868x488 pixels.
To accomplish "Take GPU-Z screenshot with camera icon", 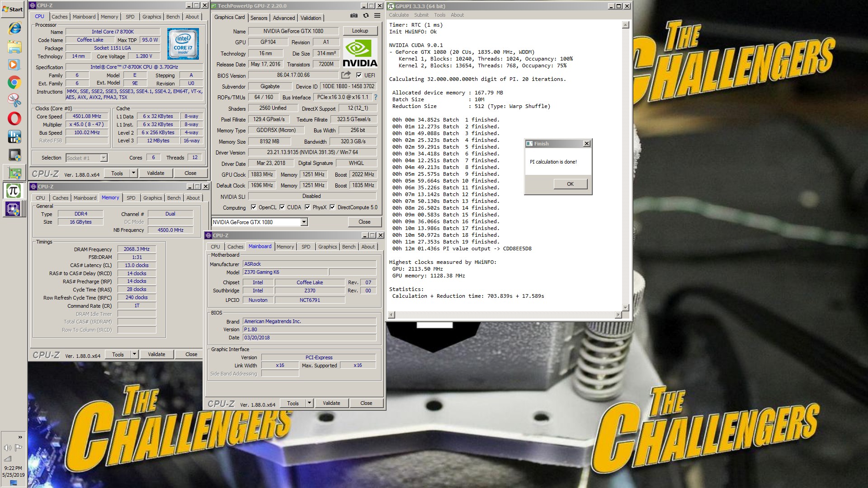I will [x=354, y=16].
